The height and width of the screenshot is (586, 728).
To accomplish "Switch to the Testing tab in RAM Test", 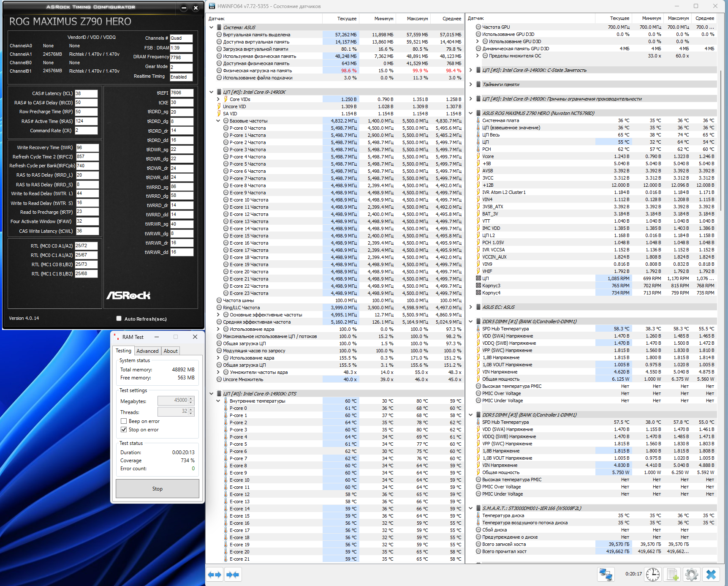I will click(124, 351).
